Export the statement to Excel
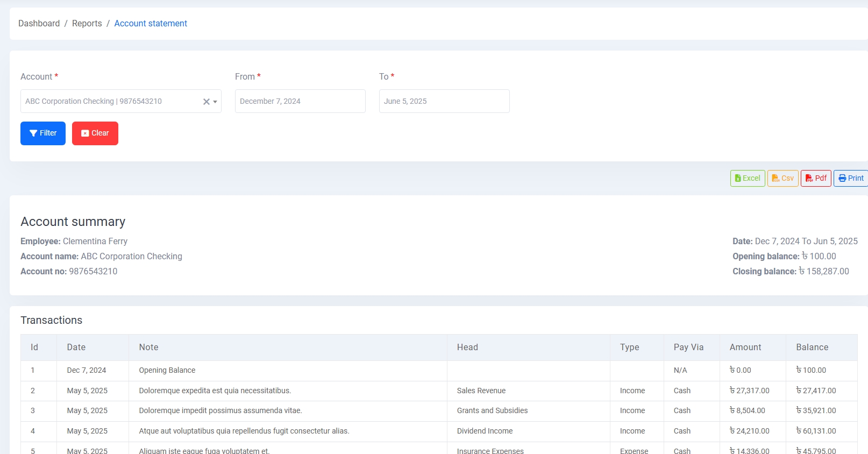 747,178
